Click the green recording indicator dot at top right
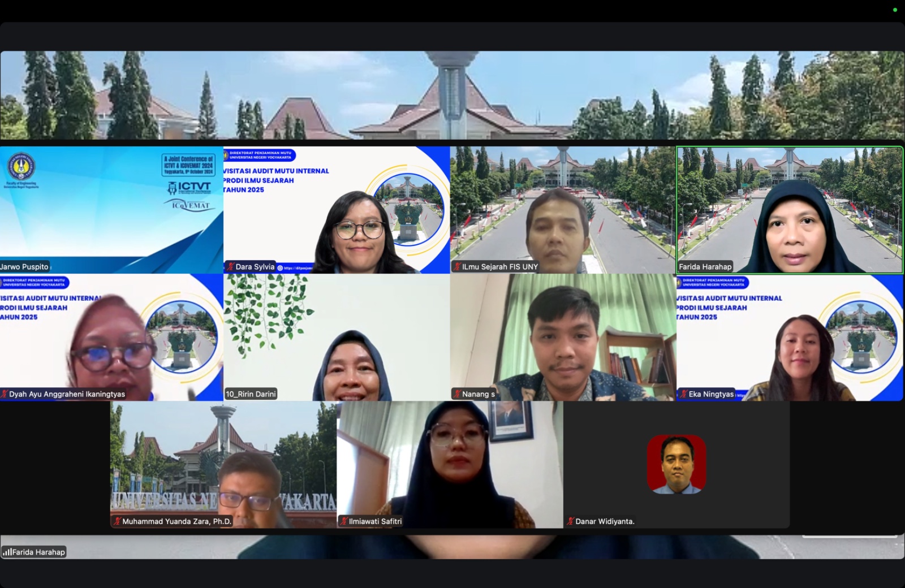The height and width of the screenshot is (588, 905). [895, 10]
